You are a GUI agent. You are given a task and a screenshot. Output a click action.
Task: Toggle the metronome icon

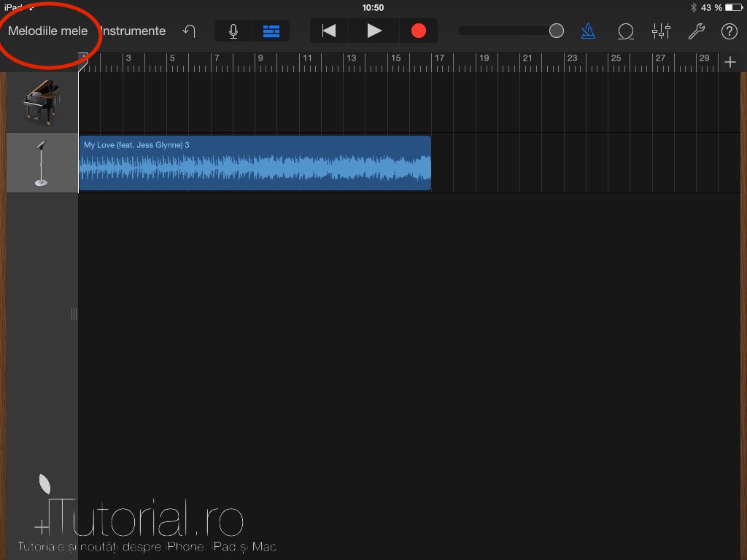(589, 31)
